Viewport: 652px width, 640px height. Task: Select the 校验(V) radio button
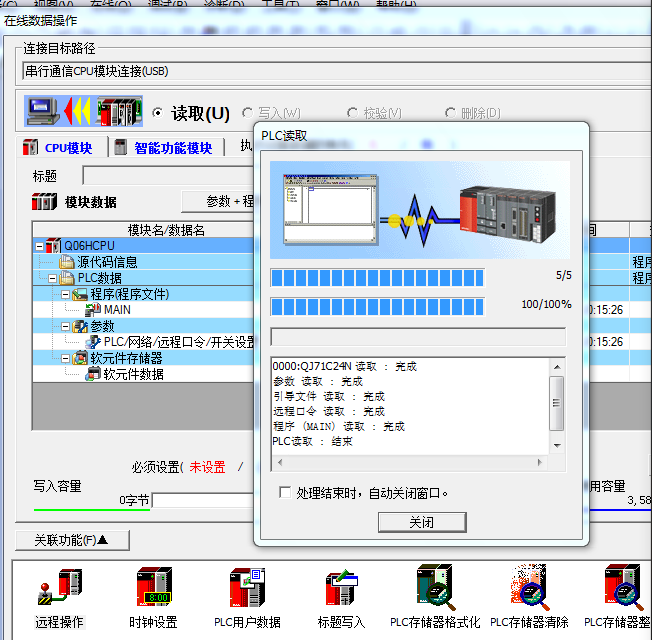[352, 113]
